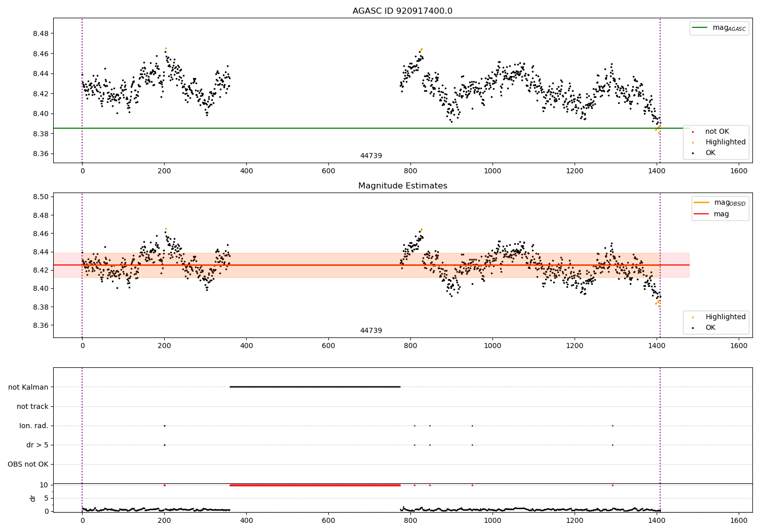Click the orange highlighted point near 200 in top panel

coord(166,48)
